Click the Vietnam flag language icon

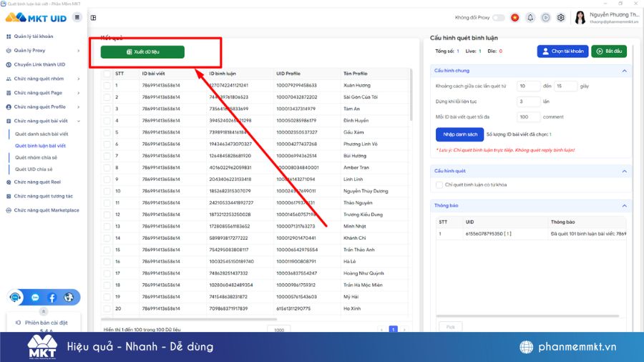pos(514,18)
